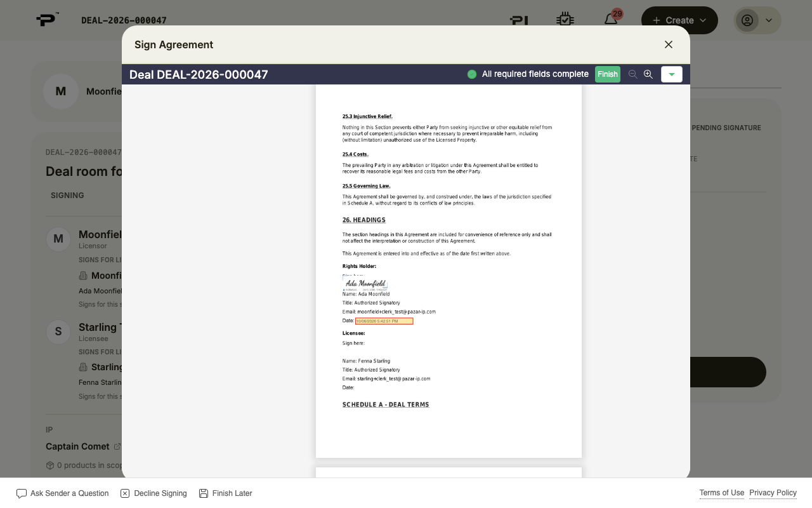Click the 25.5 Governing Law heading
The height and width of the screenshot is (508, 812).
pyautogui.click(x=367, y=186)
